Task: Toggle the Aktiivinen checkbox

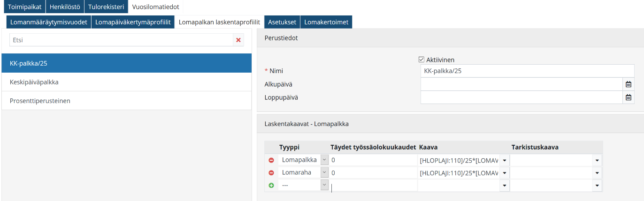Action: coord(421,60)
